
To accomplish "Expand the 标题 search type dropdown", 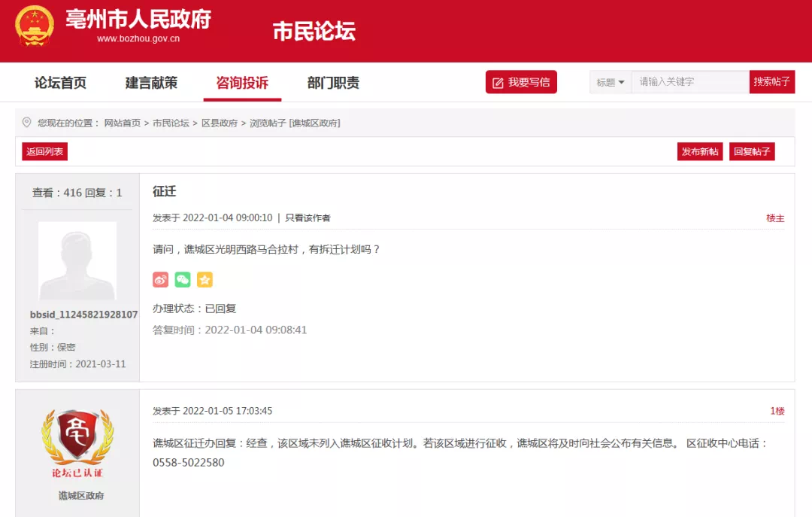I will (611, 83).
